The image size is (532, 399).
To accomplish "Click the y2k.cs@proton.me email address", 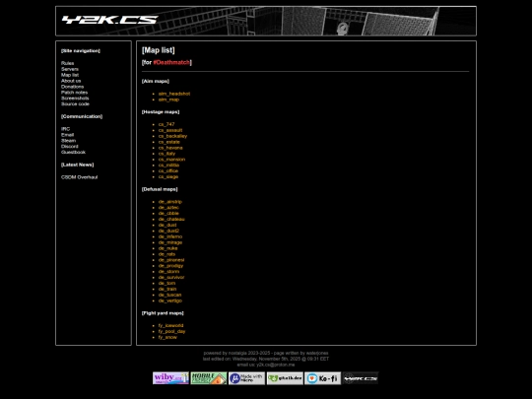I will point(276,365).
